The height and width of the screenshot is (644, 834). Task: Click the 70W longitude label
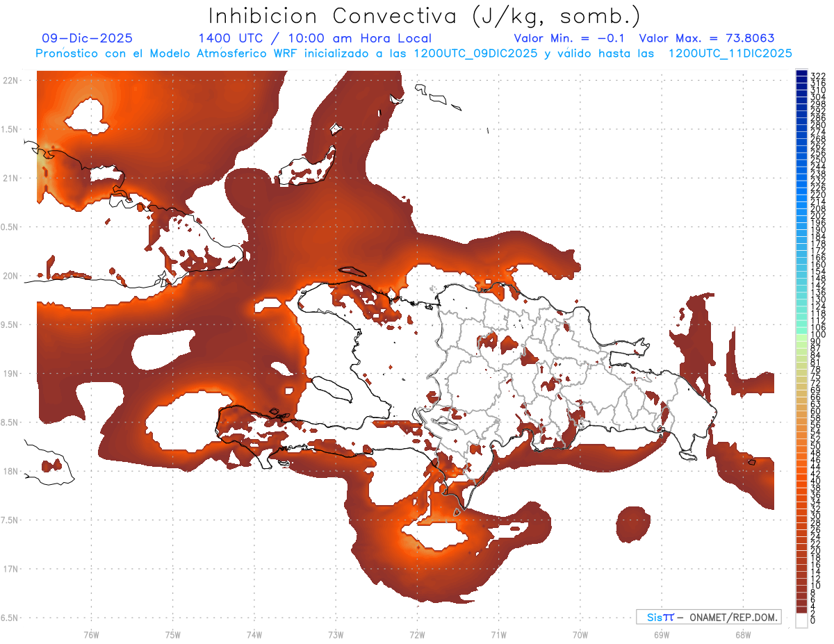[580, 634]
